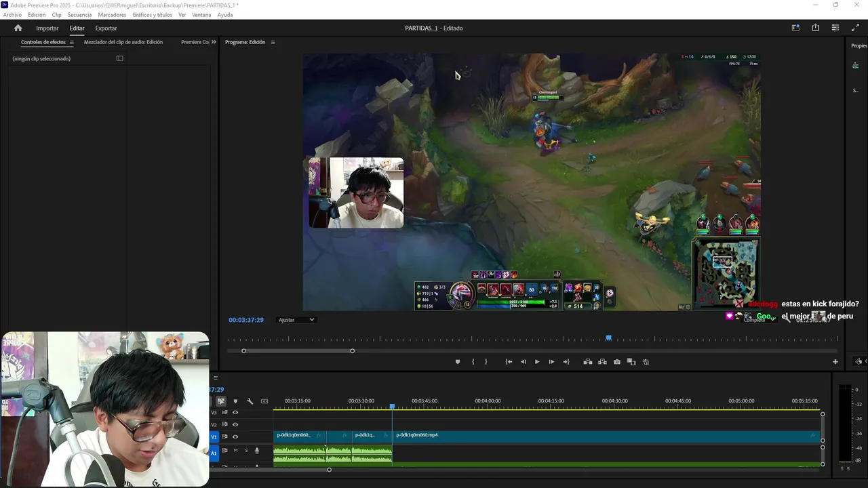Click the Extract button
Screen dimensions: 868x488
click(602, 362)
